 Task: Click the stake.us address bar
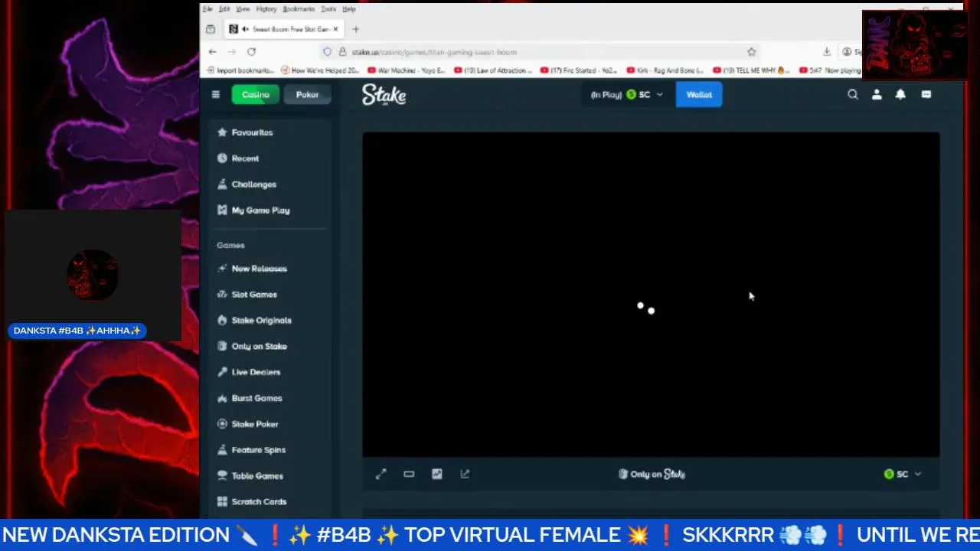pos(540,52)
